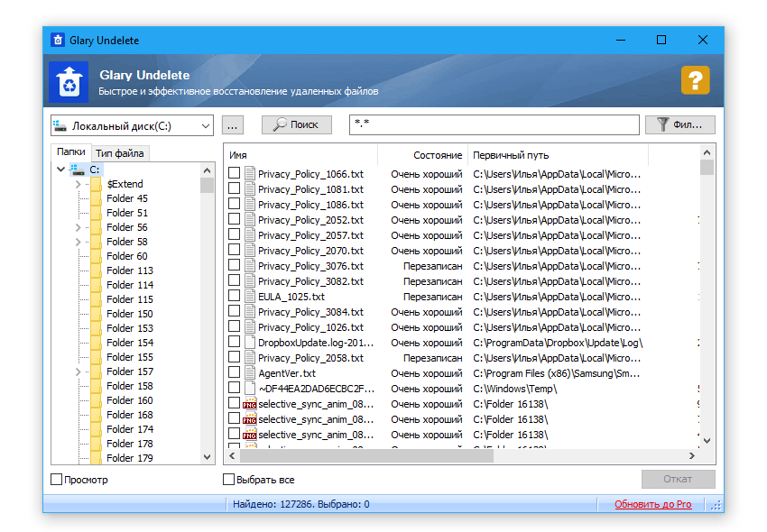Screen dimensions: 767x532
Task: Expand the Folder 58 node
Action: 78,242
